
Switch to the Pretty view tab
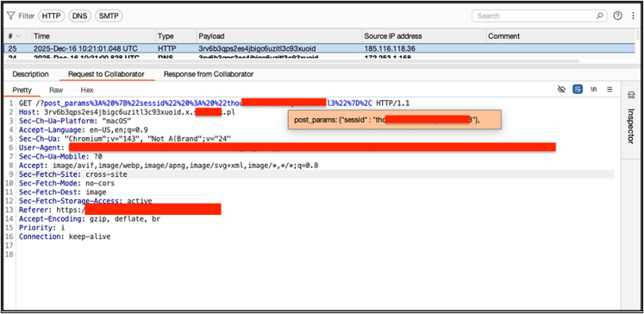pyautogui.click(x=22, y=90)
